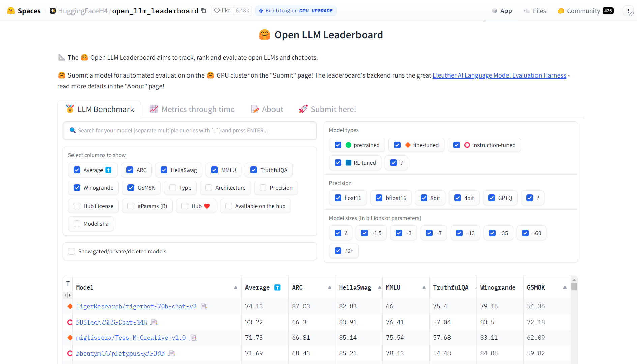
Task: Enable the Architecture column checkbox
Action: pyautogui.click(x=209, y=188)
